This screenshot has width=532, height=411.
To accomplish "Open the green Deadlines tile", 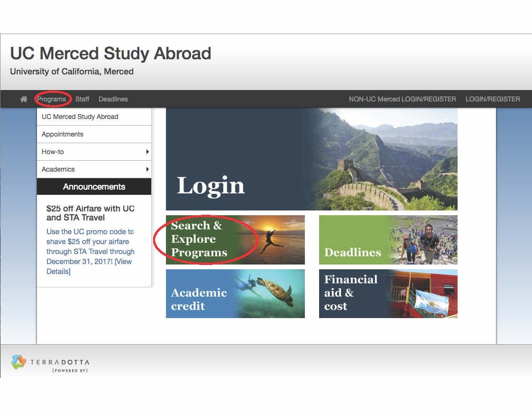I will tap(388, 240).
